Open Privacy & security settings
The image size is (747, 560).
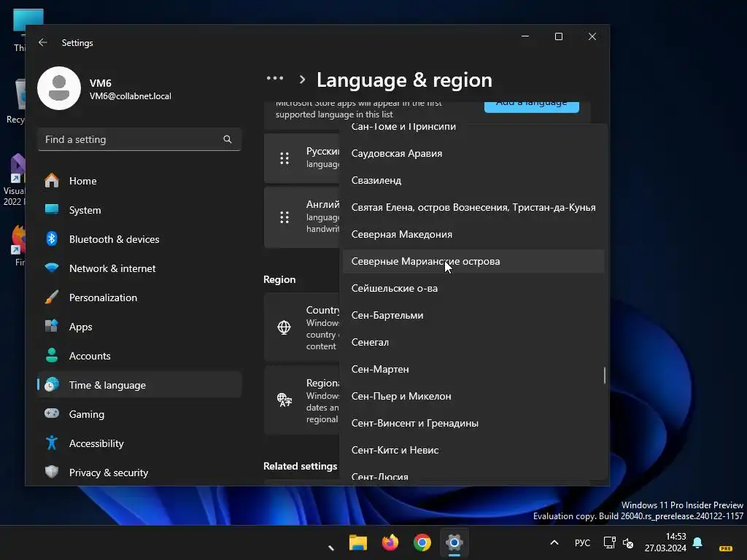click(x=139, y=472)
